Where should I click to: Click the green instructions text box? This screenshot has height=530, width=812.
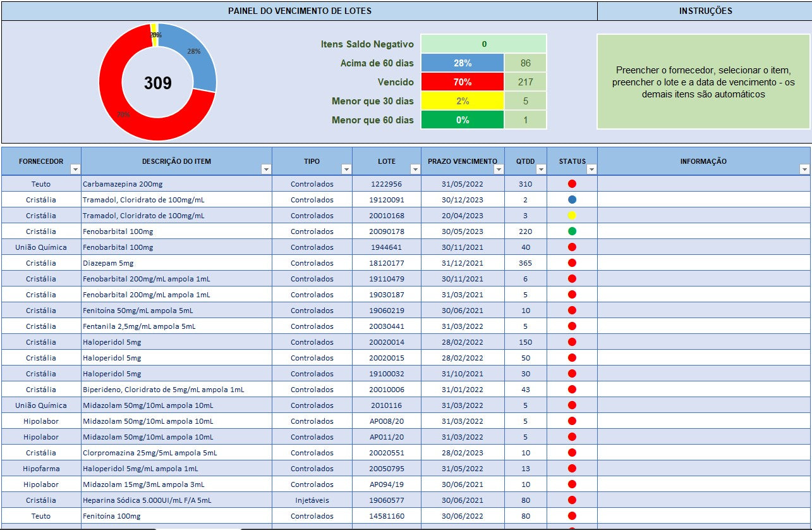coord(704,82)
